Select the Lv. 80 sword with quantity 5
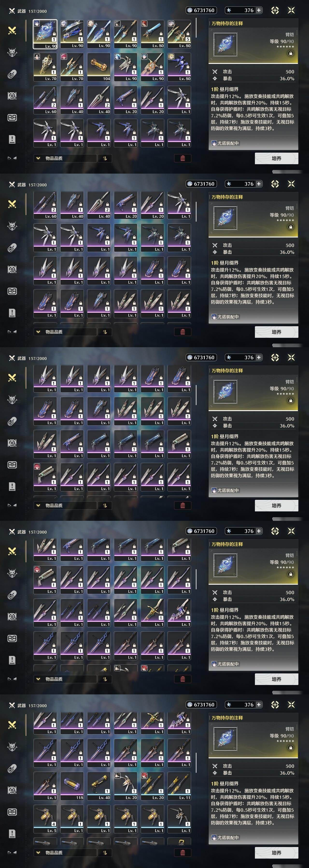This screenshot has width=309, height=868. [179, 34]
